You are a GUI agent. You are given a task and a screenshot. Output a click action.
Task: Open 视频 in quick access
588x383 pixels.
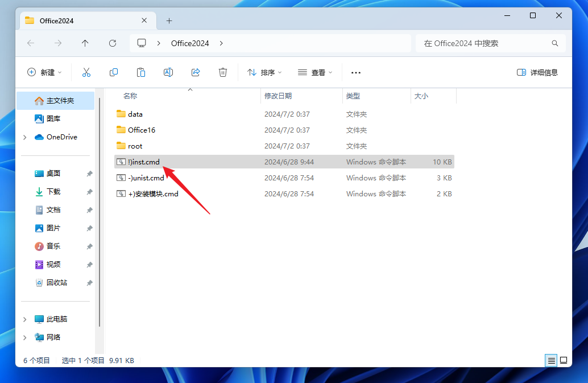53,265
